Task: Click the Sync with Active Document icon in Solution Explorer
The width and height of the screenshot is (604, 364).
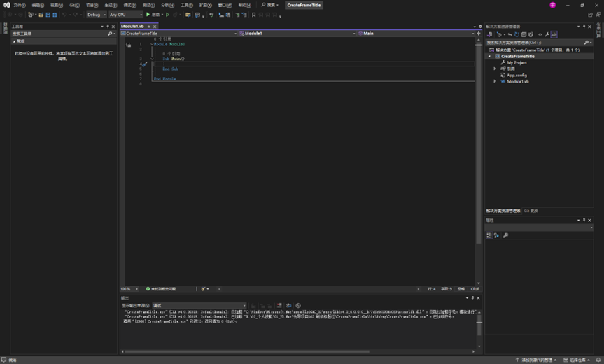Action: (510, 35)
